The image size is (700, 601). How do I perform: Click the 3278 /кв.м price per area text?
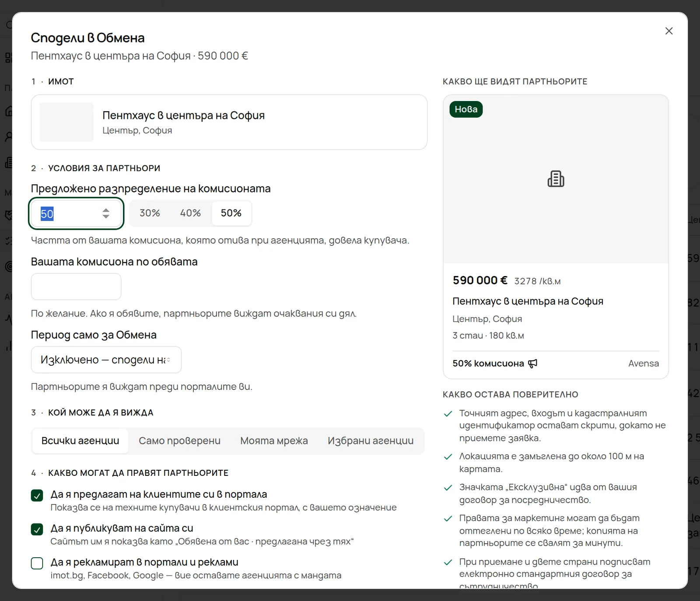[x=537, y=281]
